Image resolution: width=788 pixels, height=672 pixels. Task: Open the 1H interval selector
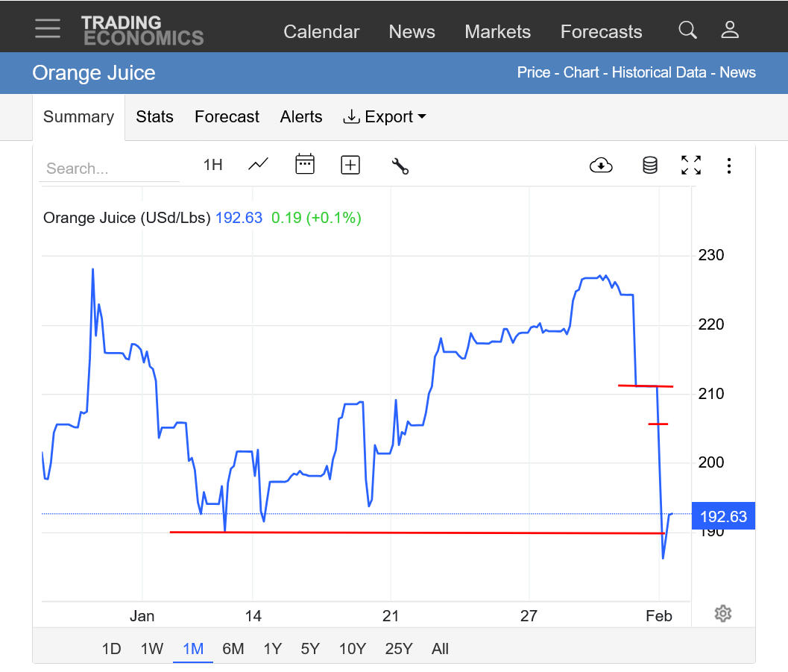tap(213, 165)
